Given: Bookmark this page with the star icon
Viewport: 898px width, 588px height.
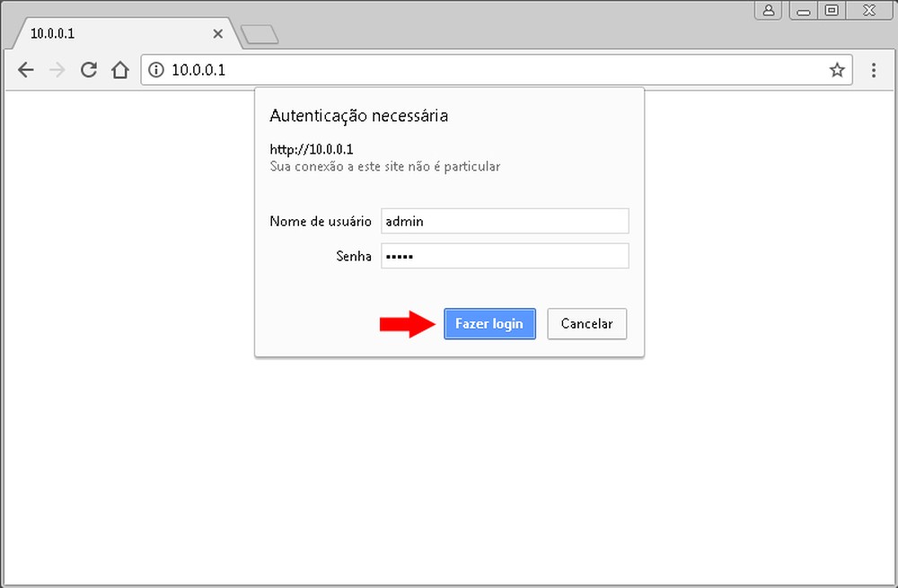Looking at the screenshot, I should 837,70.
